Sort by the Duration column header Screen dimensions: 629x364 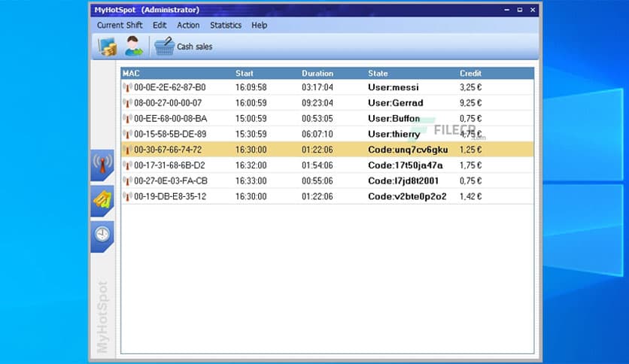(318, 74)
